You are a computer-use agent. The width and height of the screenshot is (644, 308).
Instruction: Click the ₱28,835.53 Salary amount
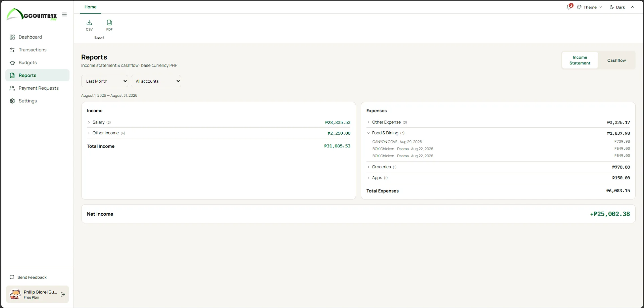point(338,123)
